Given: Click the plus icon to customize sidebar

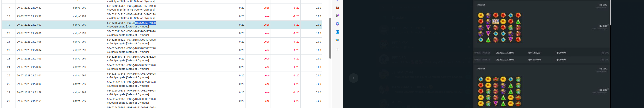Looking at the screenshot, I should [x=337, y=49].
